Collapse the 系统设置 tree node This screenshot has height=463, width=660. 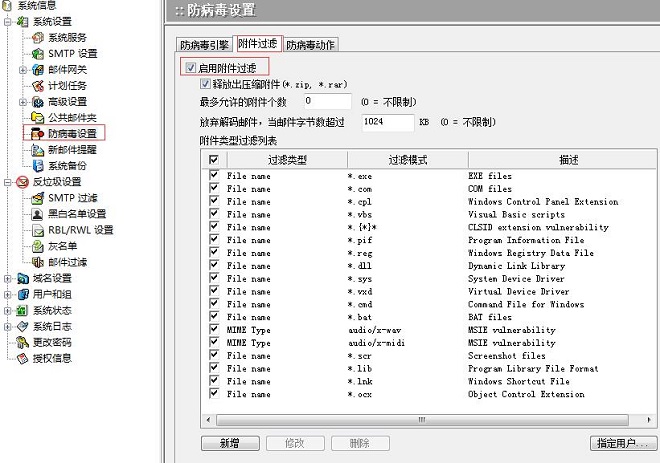(x=8, y=21)
